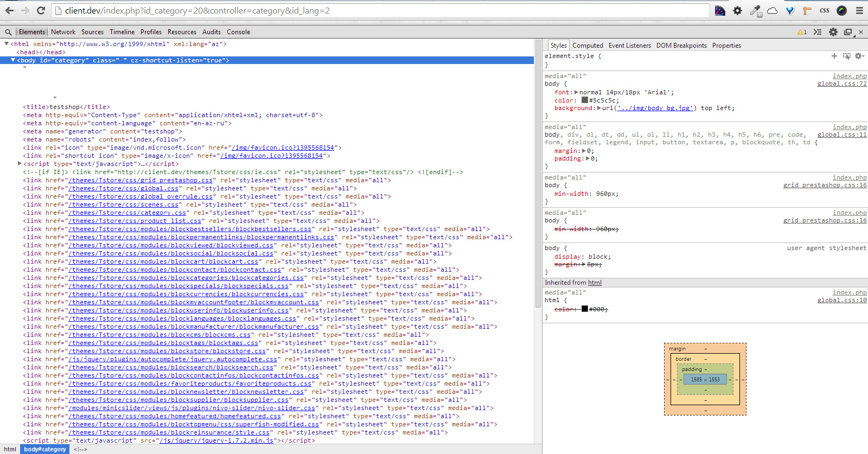Click the magnifier inspect element icon
The height and width of the screenshot is (454, 868).
(8, 32)
